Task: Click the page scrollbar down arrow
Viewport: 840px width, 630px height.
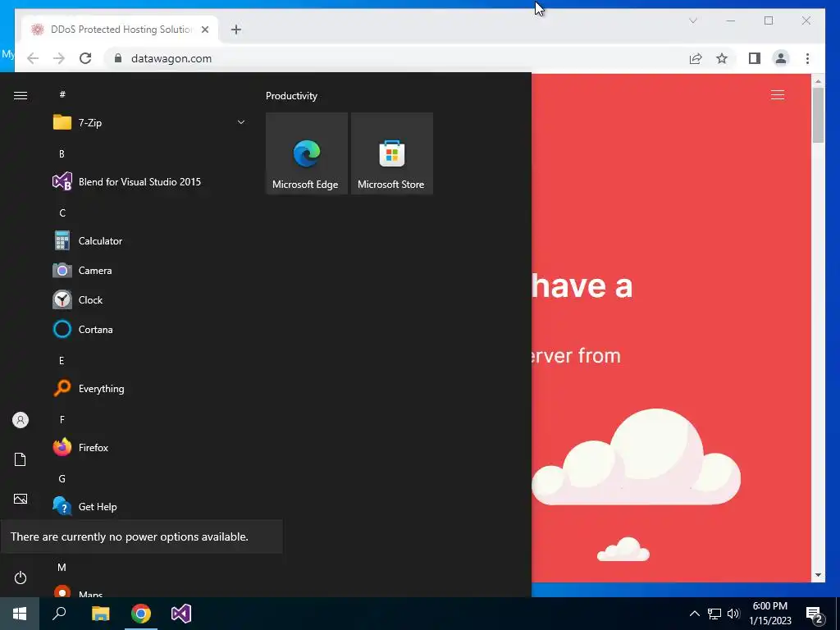Action: (818, 575)
